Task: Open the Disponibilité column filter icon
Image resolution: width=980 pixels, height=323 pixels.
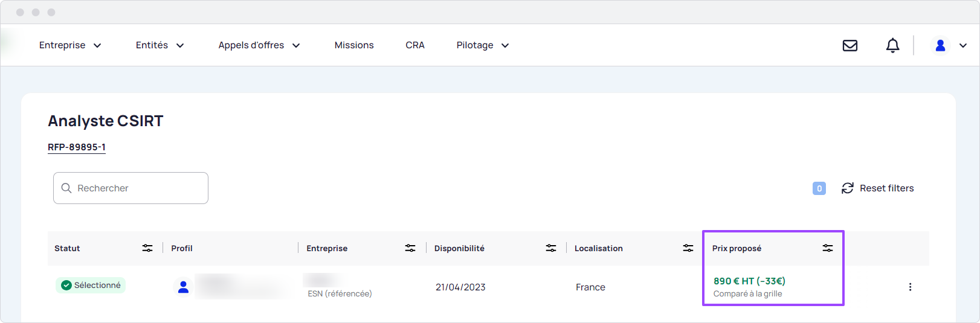Action: 551,248
